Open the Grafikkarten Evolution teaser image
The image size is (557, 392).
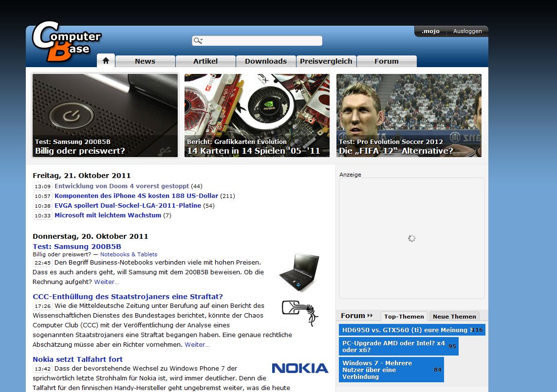257,115
